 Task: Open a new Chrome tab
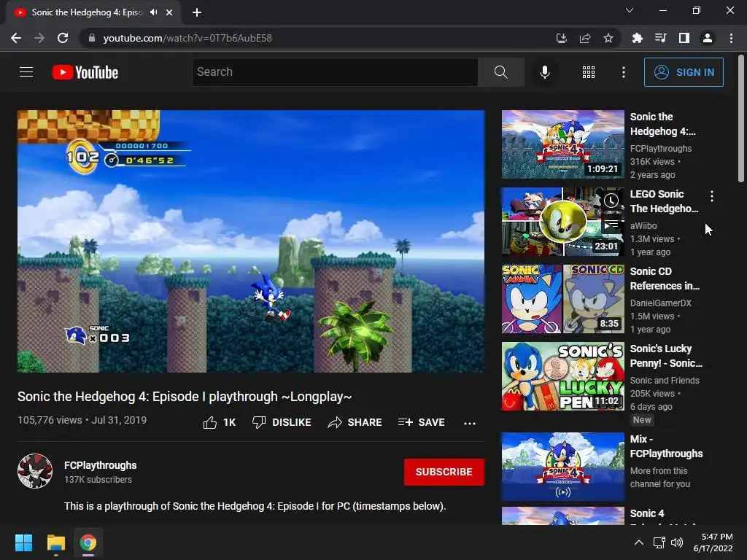click(x=197, y=12)
